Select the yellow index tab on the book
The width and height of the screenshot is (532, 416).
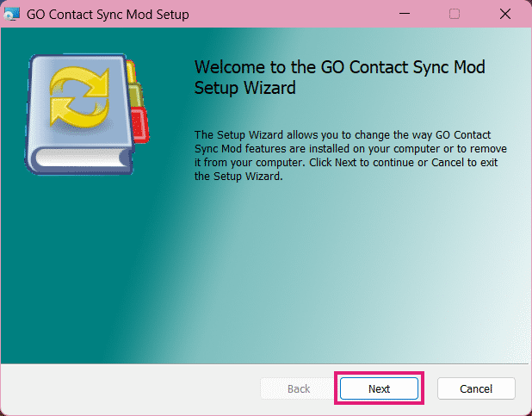[x=132, y=71]
